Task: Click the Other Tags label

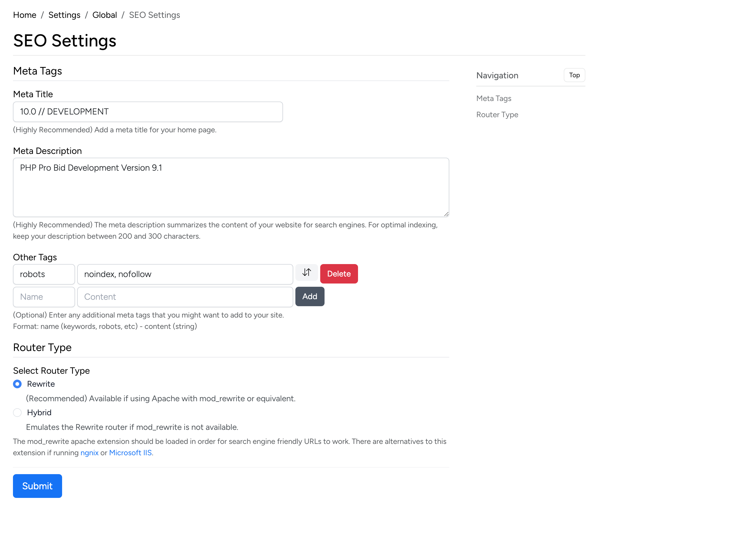Action: pos(35,257)
